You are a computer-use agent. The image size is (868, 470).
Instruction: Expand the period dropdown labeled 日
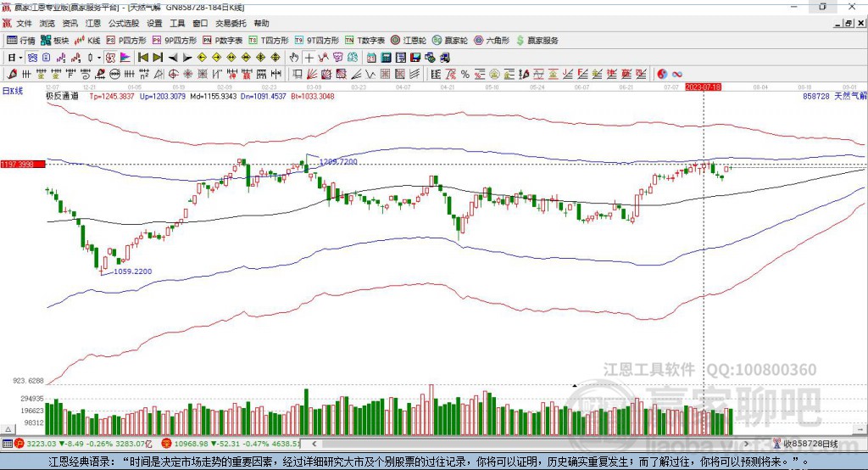coord(14,58)
